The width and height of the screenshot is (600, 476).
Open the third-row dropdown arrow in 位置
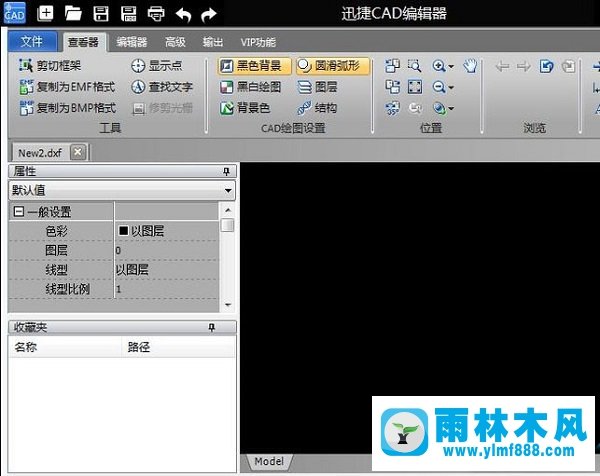pyautogui.click(x=451, y=109)
